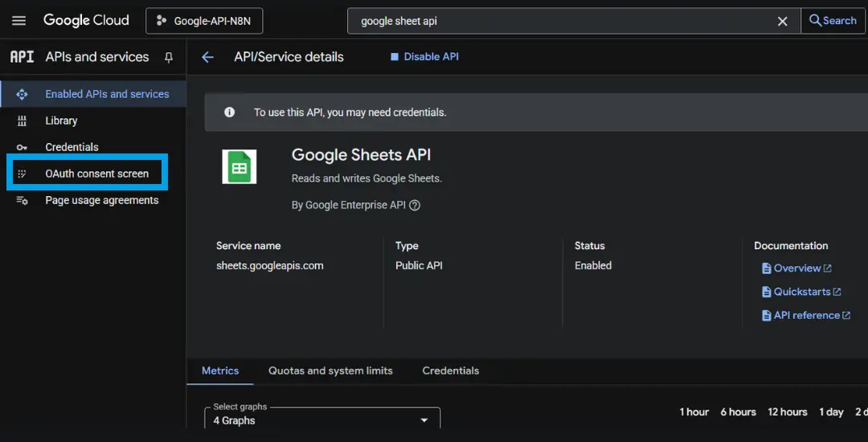This screenshot has height=442, width=868.
Task: Click the help icon beside Google Enterprise API
Action: (415, 205)
